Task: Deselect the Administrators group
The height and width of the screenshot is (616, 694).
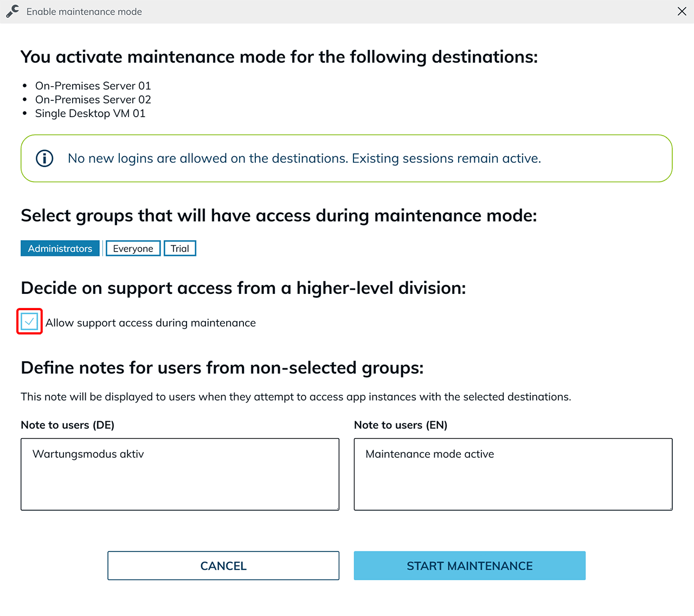Action: point(60,248)
